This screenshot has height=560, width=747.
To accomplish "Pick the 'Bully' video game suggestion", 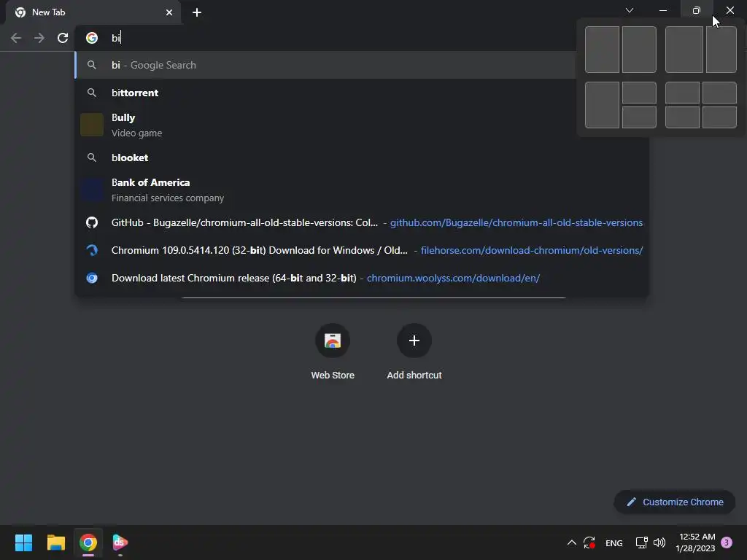I will (362, 125).
